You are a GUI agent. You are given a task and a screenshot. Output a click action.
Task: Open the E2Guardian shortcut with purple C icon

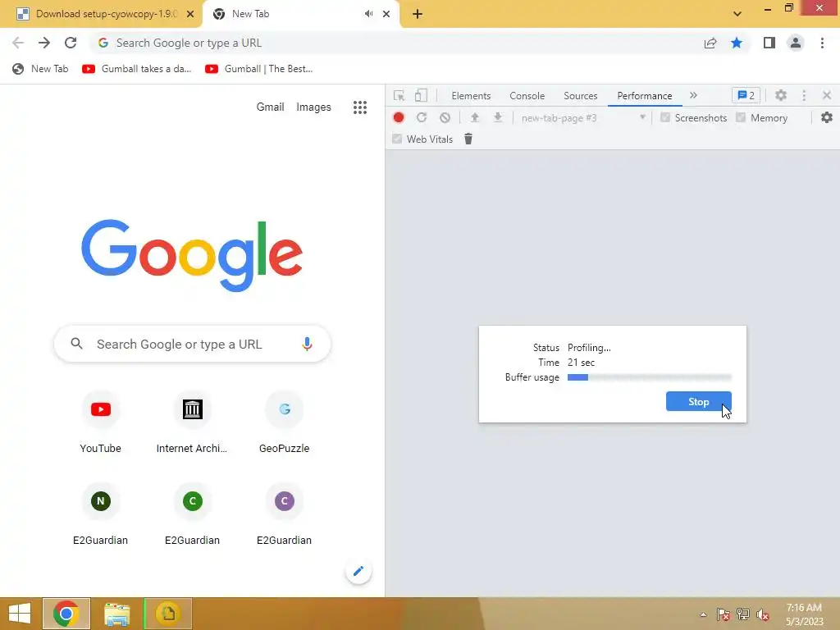point(285,515)
